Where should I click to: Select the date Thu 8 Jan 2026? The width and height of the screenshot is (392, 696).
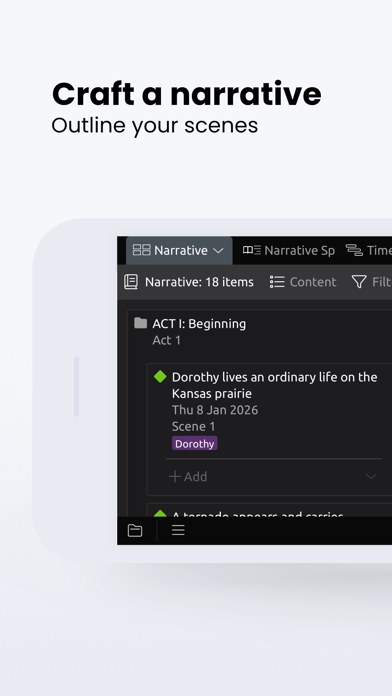(x=215, y=410)
